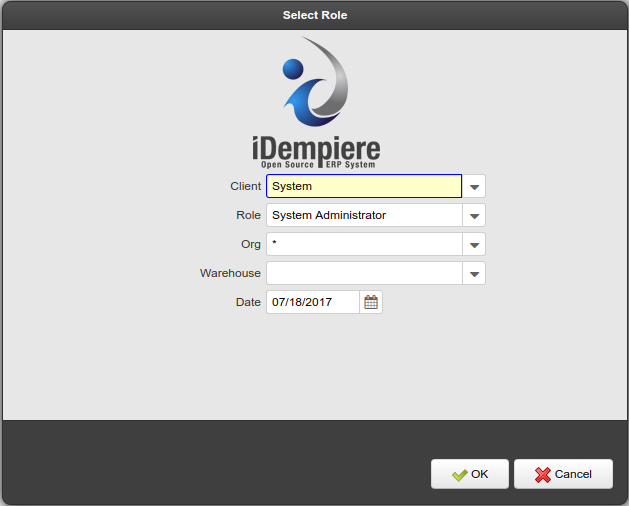
Task: Click the iDempiere swirl logo graphic
Action: 315,83
